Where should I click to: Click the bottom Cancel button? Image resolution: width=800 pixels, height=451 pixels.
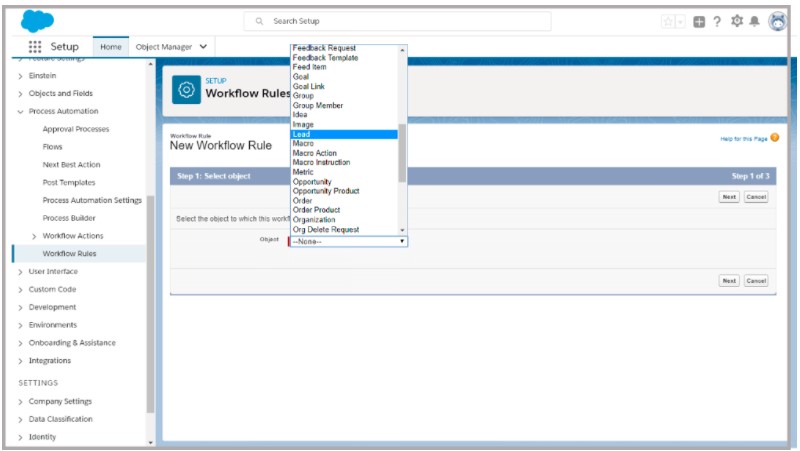(x=756, y=281)
